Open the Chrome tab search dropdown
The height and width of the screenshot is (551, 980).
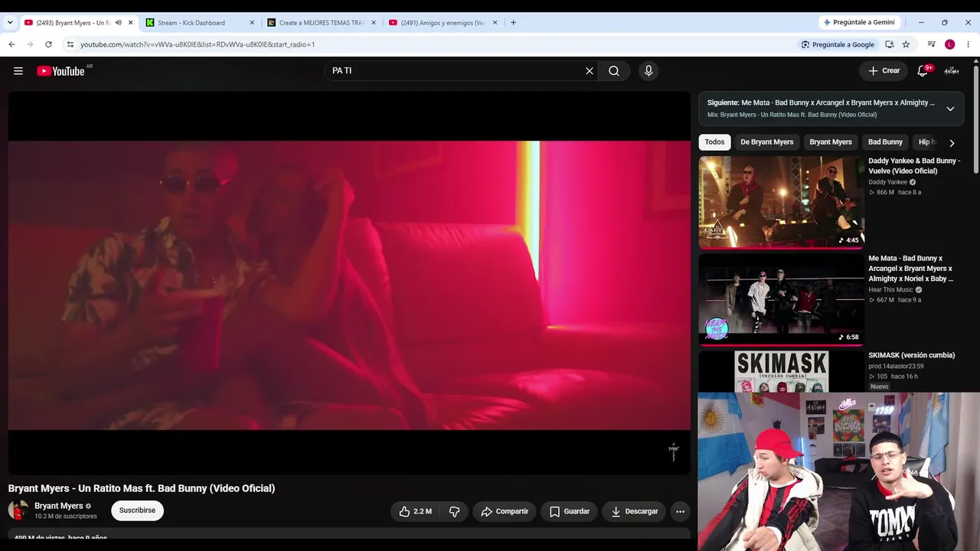[x=10, y=23]
